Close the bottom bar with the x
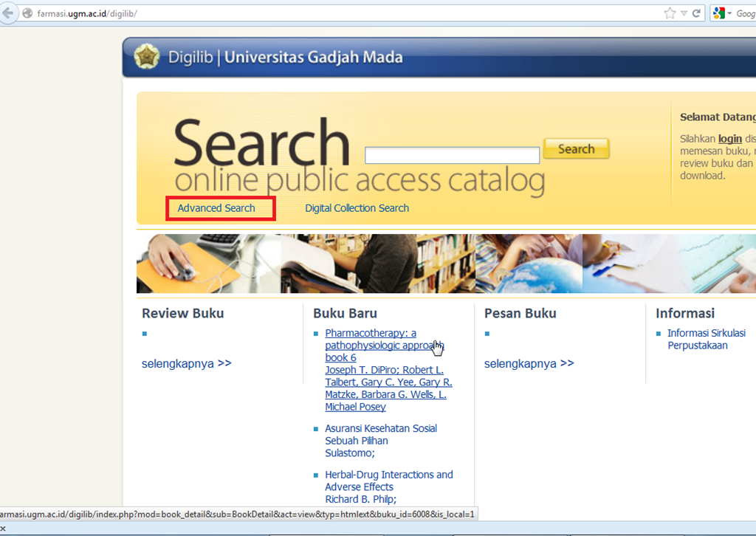The width and height of the screenshot is (756, 536). point(3,529)
